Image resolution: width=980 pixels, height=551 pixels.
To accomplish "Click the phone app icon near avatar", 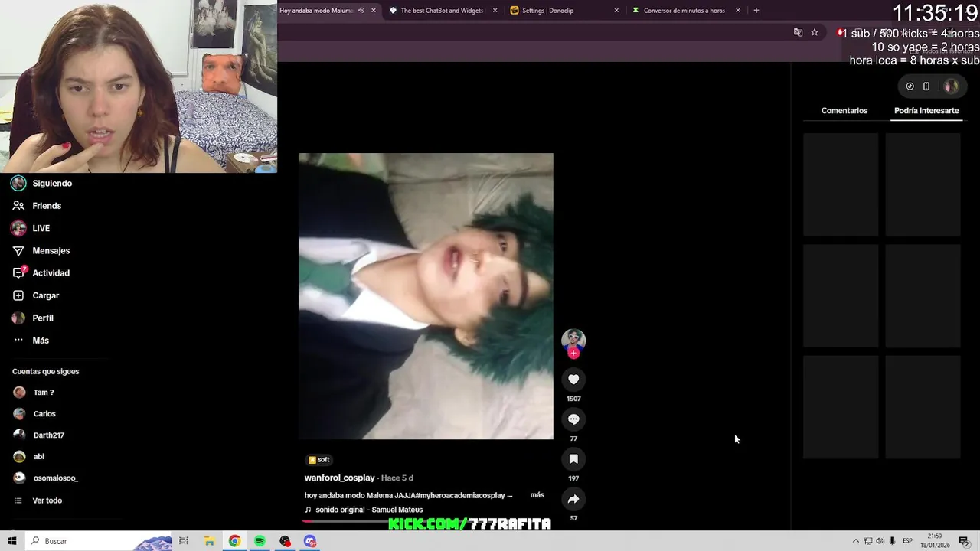I will 926,86.
